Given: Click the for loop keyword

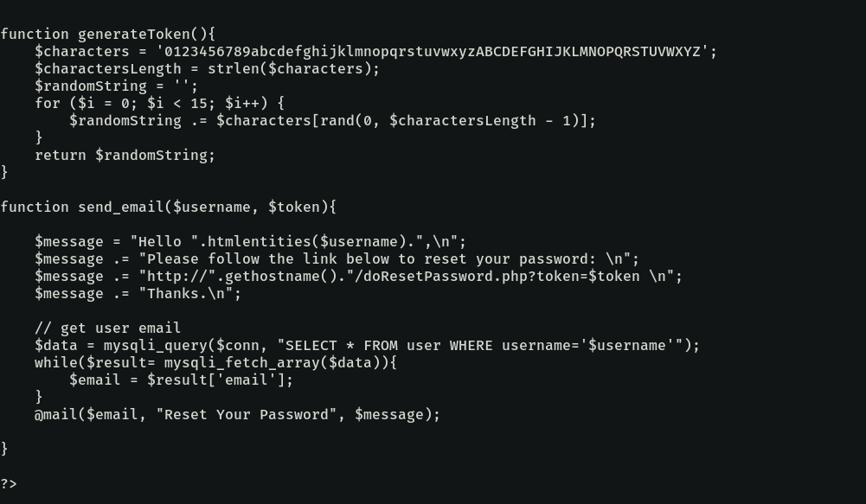Looking at the screenshot, I should tap(48, 104).
